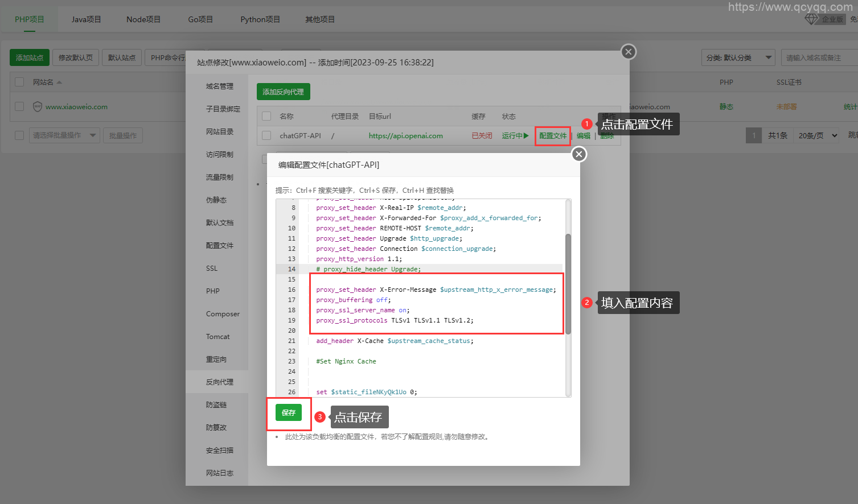Click the enterprise edition diamond icon
The image size is (858, 504).
tap(811, 19)
